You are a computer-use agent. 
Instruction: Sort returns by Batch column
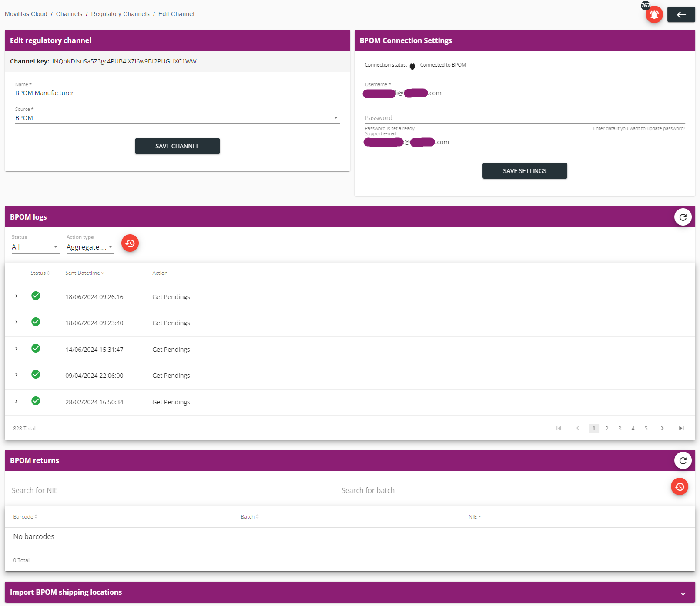point(250,517)
